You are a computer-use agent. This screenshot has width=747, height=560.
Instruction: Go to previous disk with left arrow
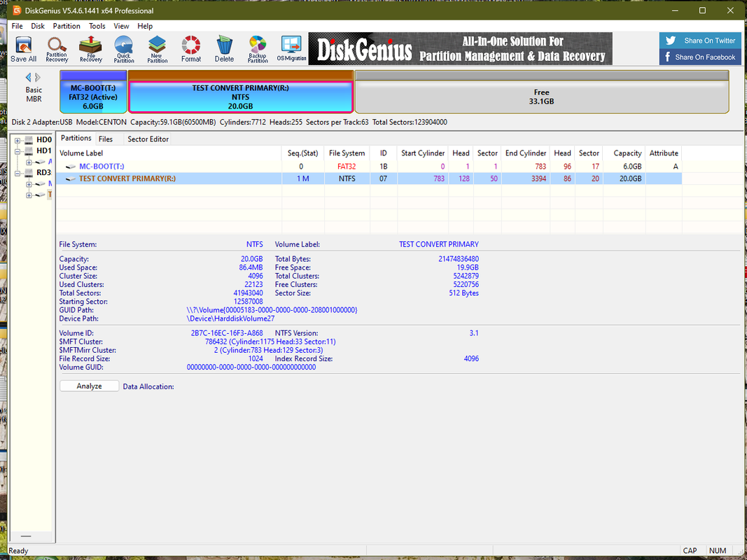28,77
